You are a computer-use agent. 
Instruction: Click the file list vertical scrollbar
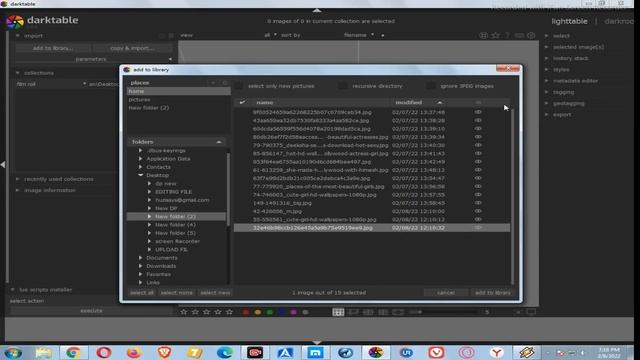point(512,196)
